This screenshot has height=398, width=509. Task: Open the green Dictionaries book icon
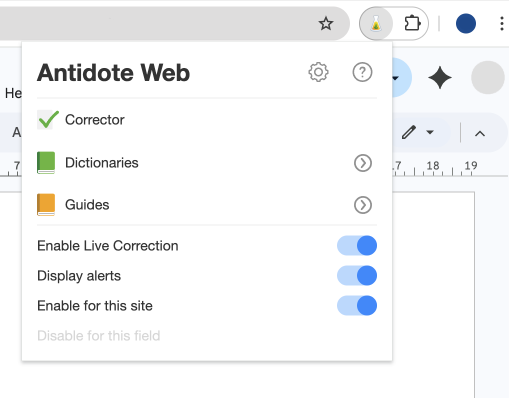coord(46,163)
